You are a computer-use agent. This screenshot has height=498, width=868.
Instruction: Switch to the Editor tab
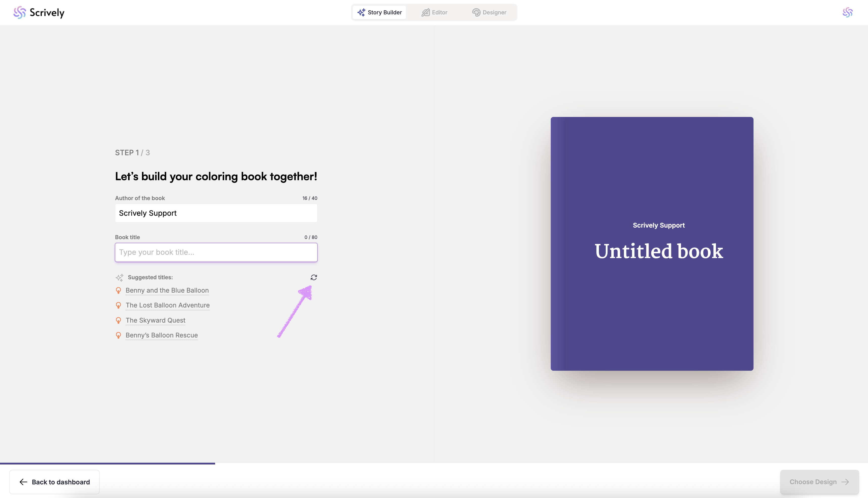[434, 12]
